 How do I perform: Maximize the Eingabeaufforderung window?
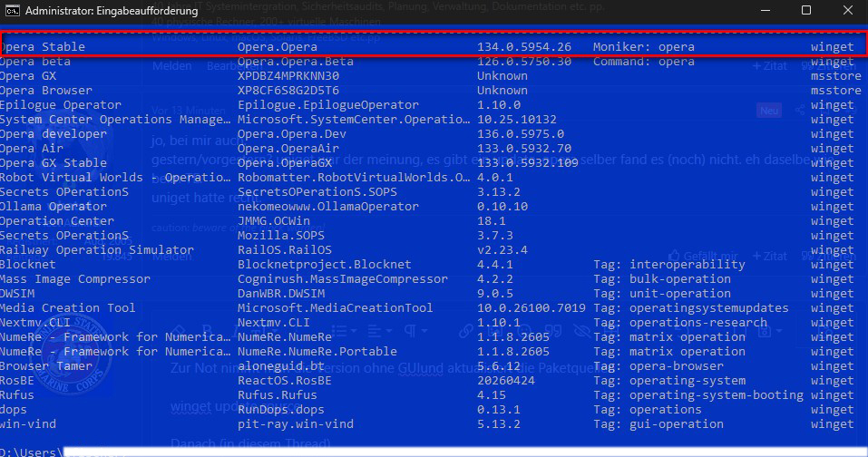[806, 11]
